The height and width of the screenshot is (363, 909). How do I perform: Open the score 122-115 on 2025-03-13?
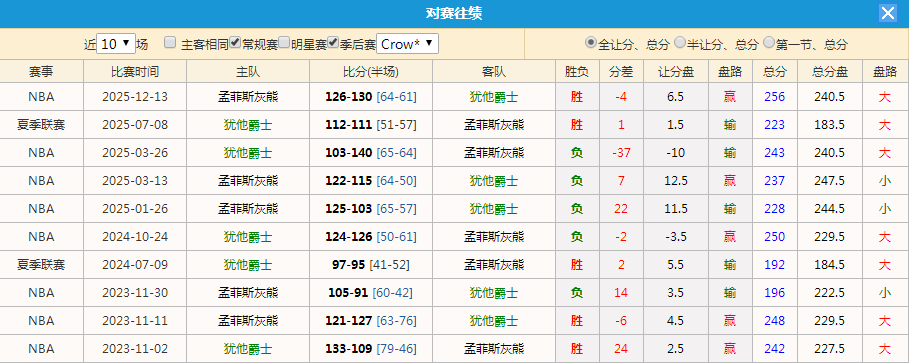[x=348, y=181]
